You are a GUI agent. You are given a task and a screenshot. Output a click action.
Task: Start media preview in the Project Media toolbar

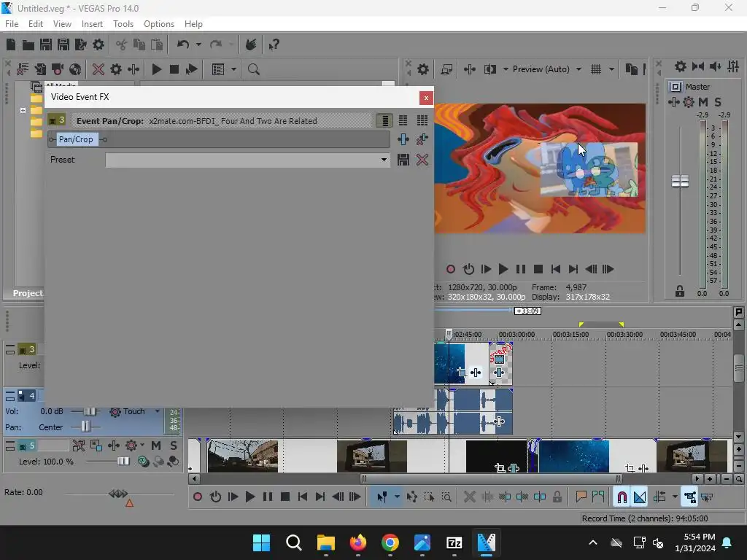pyautogui.click(x=157, y=69)
